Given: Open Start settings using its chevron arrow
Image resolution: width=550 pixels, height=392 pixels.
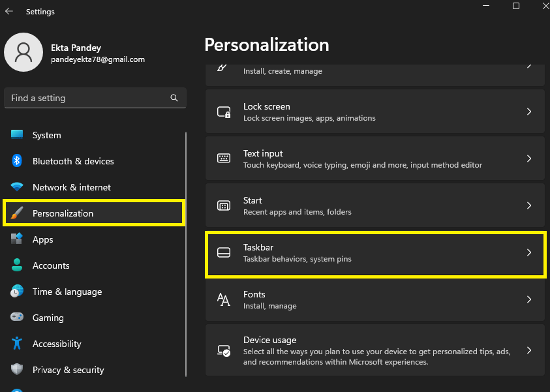Looking at the screenshot, I should pos(529,205).
